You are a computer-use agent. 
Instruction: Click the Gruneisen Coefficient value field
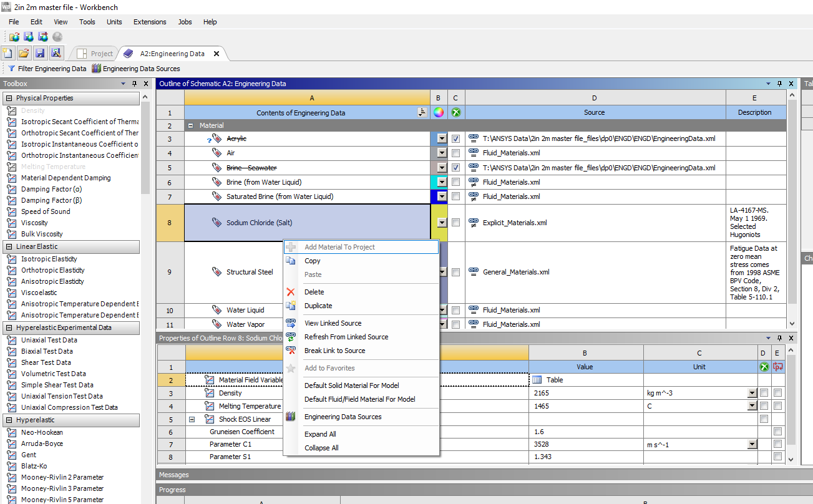[x=585, y=432]
